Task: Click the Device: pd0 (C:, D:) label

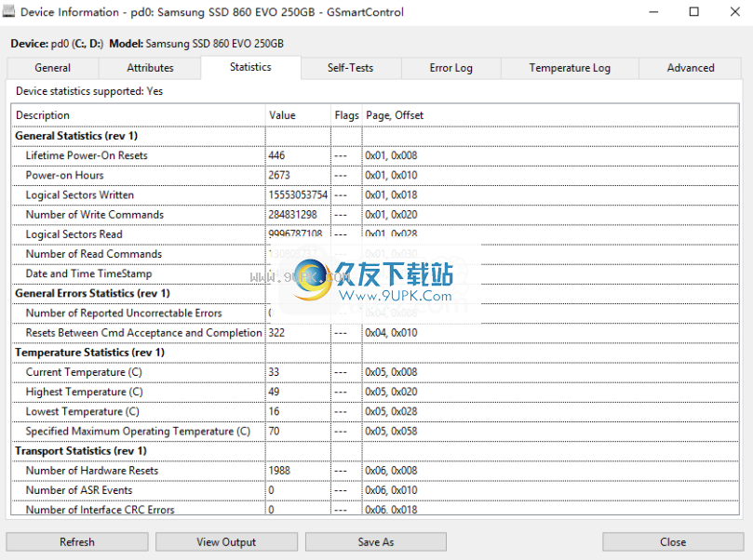Action: pos(57,44)
